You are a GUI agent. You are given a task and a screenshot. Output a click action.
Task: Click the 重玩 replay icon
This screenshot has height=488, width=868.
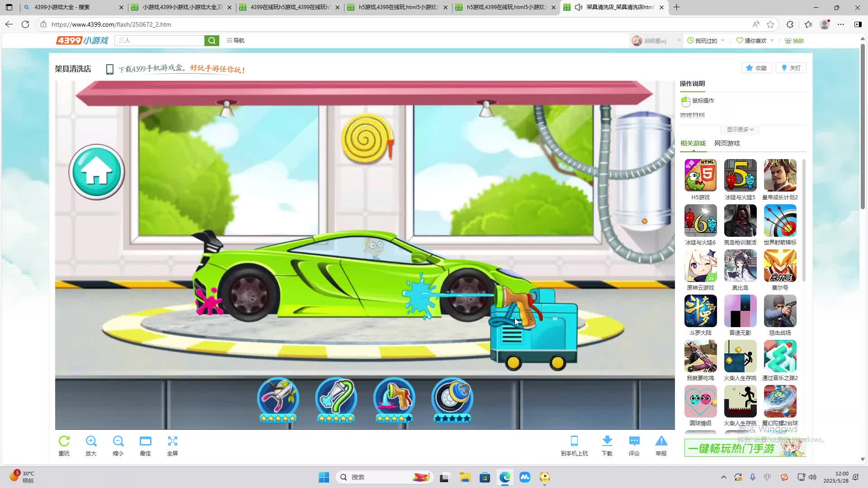click(64, 441)
